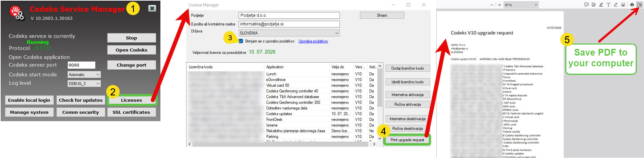Close the Codeks Service Manager window
The image size is (644, 158).
click(x=152, y=8)
